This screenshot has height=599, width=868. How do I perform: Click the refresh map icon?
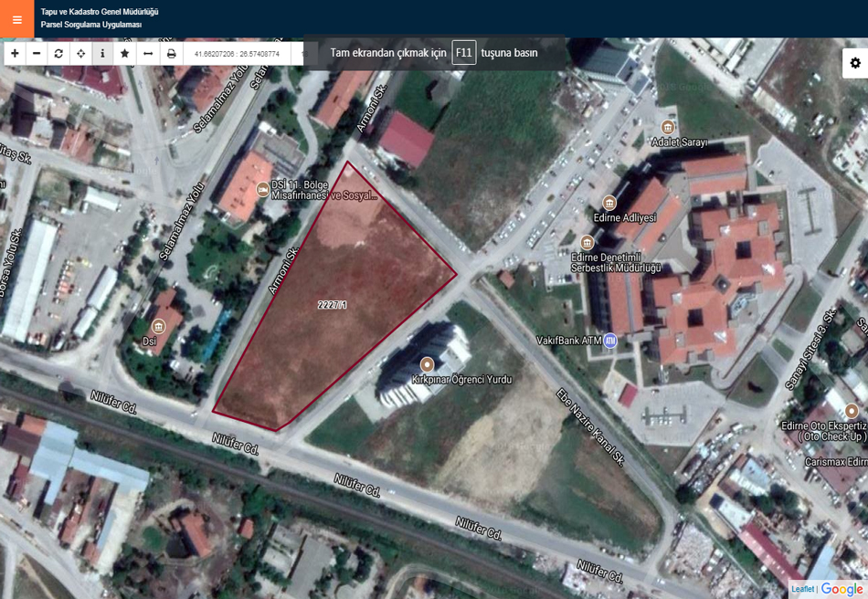tap(58, 54)
